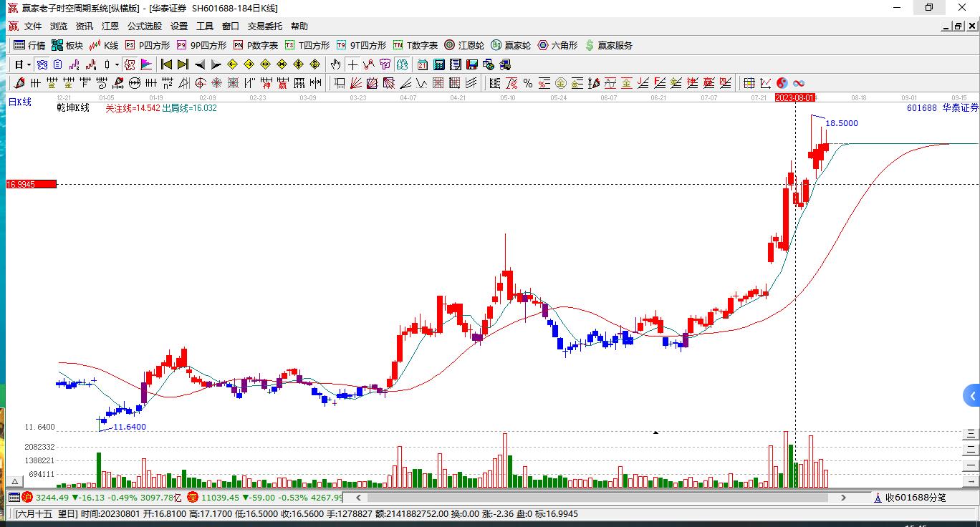Image resolution: width=980 pixels, height=527 pixels.
Task: Click the 日K线 label
Action: (x=20, y=102)
